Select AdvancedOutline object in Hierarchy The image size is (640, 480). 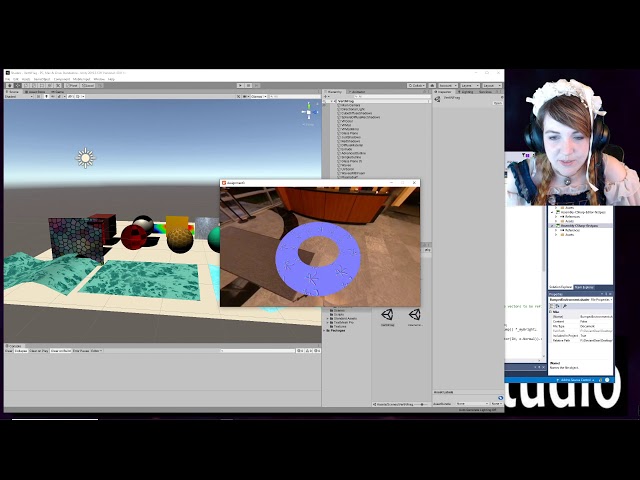click(x=353, y=153)
